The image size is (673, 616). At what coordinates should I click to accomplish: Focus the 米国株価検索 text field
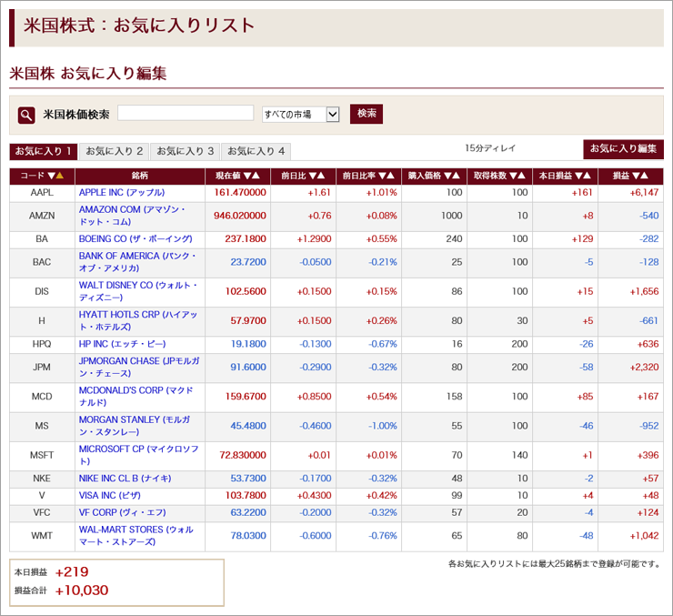186,113
